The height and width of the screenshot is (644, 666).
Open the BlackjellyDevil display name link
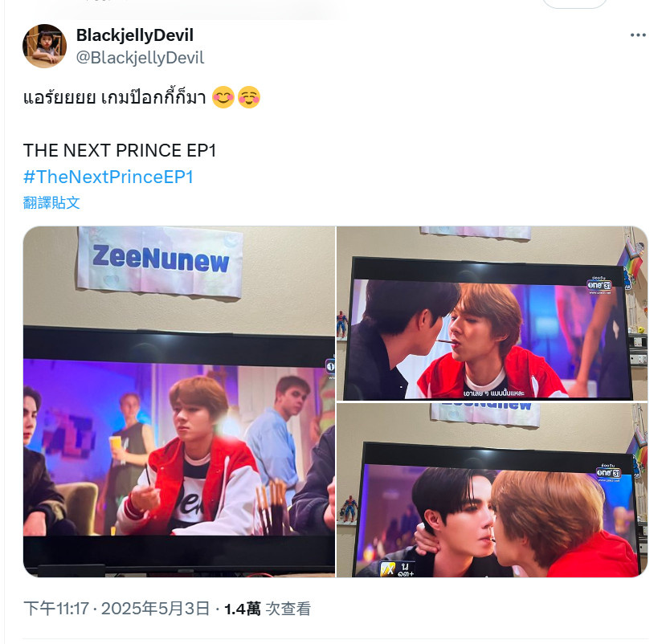[135, 35]
